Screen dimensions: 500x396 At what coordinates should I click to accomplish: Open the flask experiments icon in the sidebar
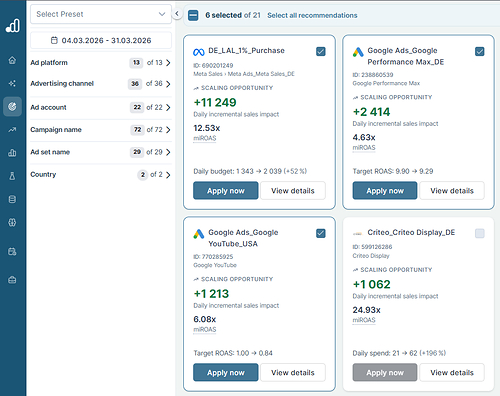point(12,176)
